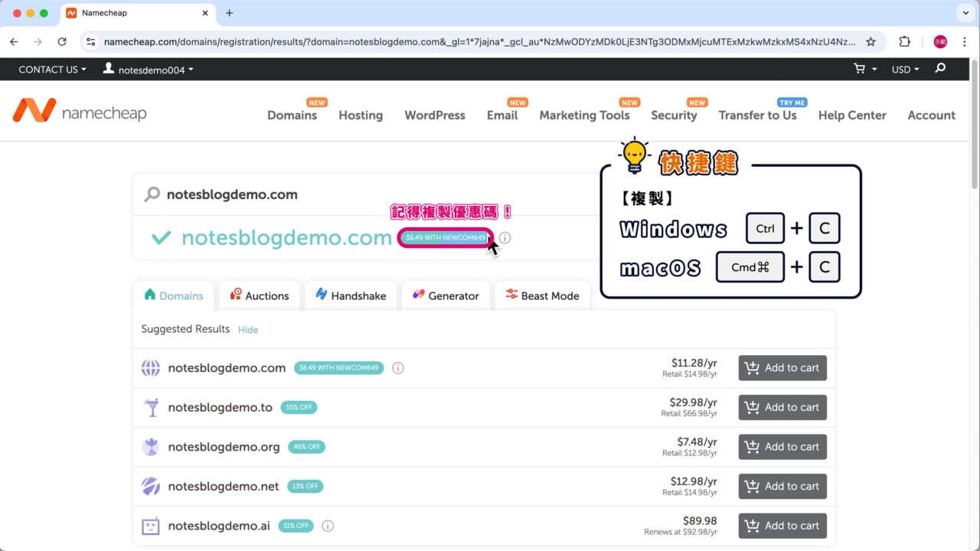Click the trophy icon beside notesblogdemo.to

pos(151,407)
